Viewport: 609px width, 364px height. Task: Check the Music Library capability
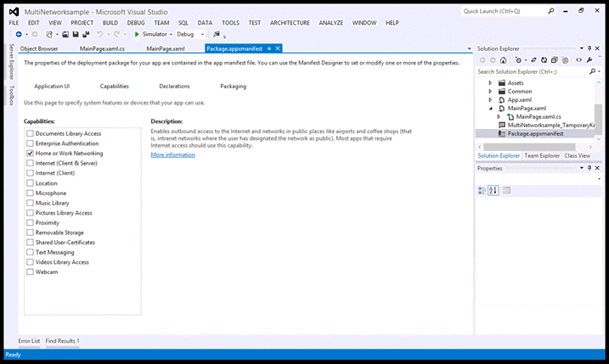pyautogui.click(x=30, y=203)
